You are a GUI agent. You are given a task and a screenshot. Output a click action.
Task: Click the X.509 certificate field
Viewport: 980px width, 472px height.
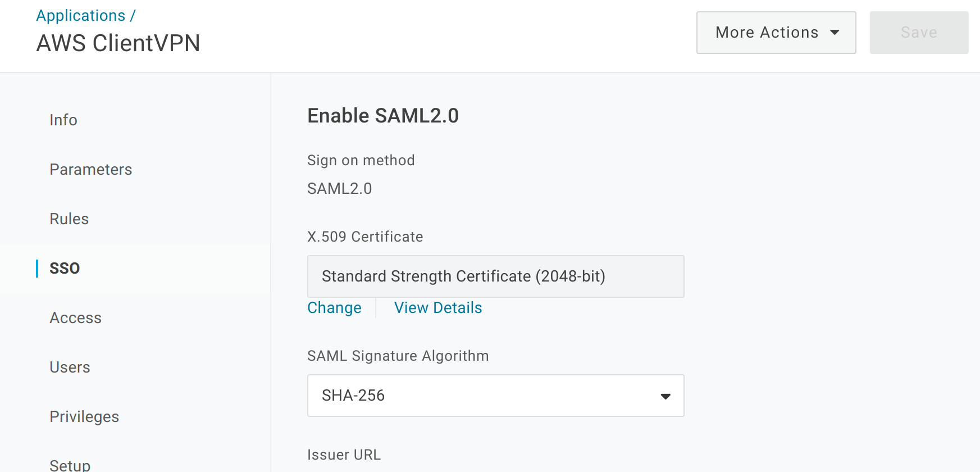(495, 276)
